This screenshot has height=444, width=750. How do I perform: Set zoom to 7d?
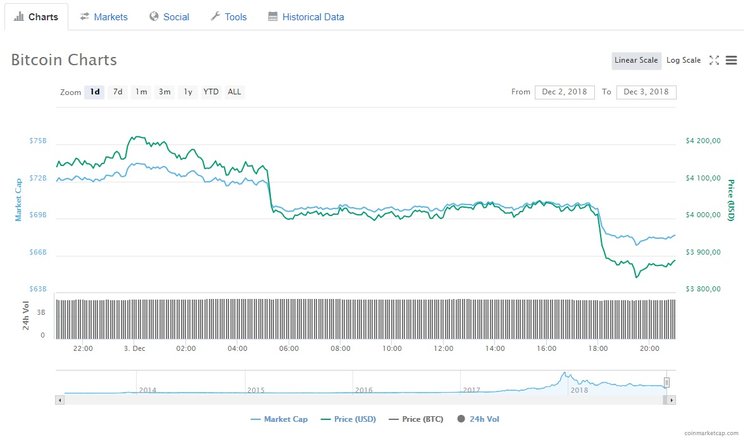coord(118,92)
